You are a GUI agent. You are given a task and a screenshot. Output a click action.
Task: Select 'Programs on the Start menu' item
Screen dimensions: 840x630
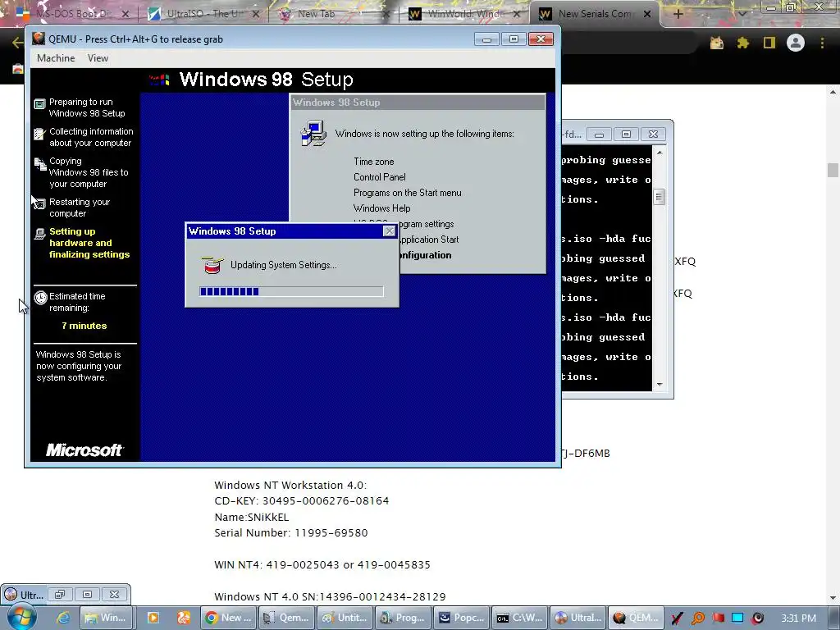407,192
